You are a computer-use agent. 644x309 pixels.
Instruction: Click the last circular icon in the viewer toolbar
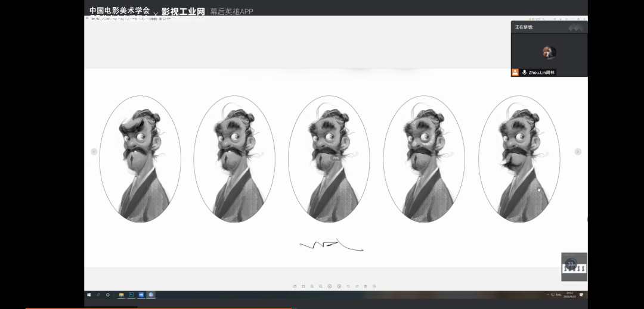pyautogui.click(x=374, y=286)
